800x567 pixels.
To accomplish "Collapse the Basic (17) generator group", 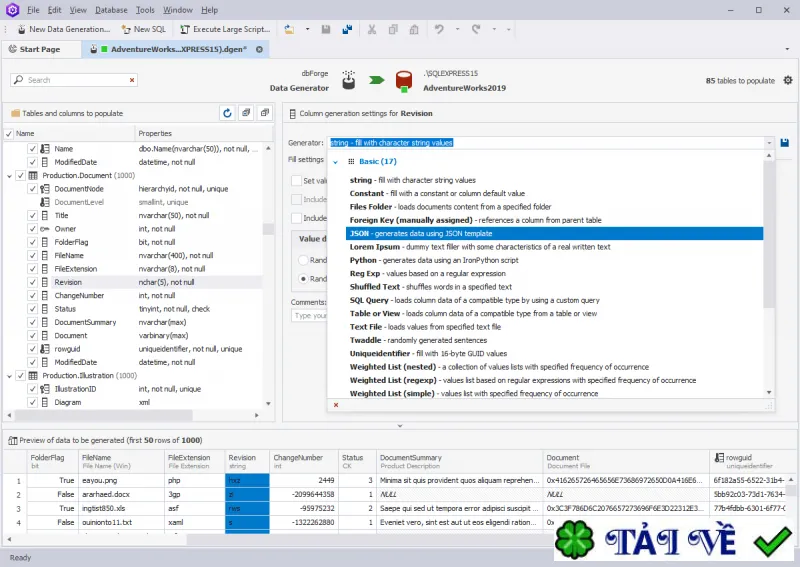I will point(336,162).
